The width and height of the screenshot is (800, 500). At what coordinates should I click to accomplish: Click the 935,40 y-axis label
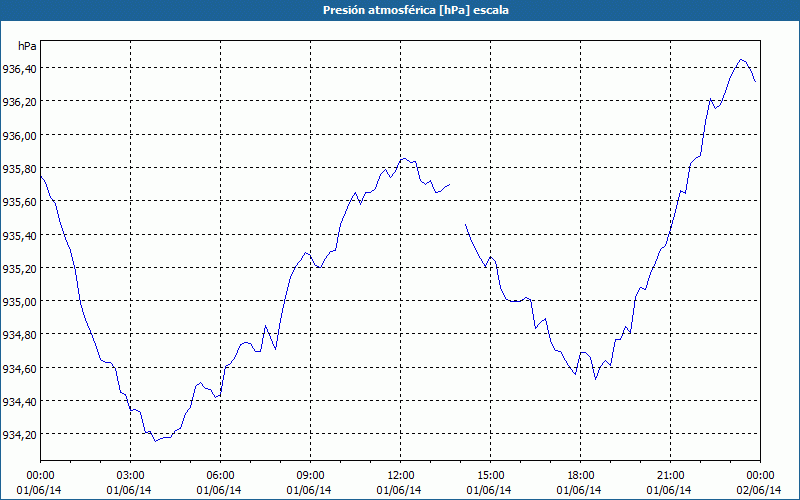[x=19, y=235]
